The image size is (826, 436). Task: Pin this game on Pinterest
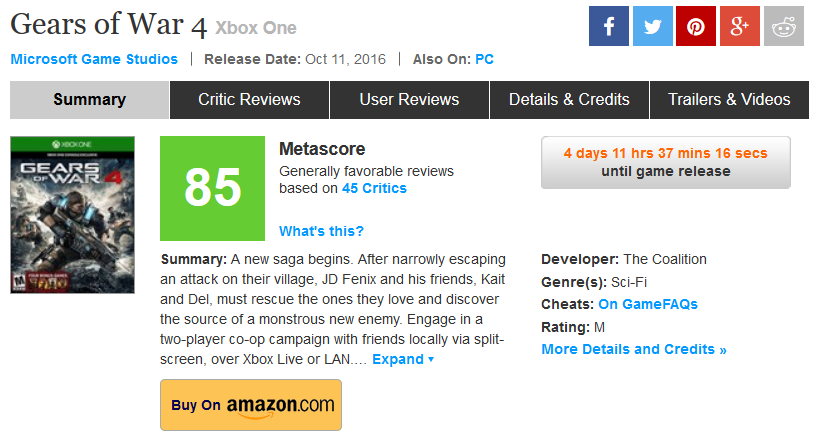(x=696, y=26)
